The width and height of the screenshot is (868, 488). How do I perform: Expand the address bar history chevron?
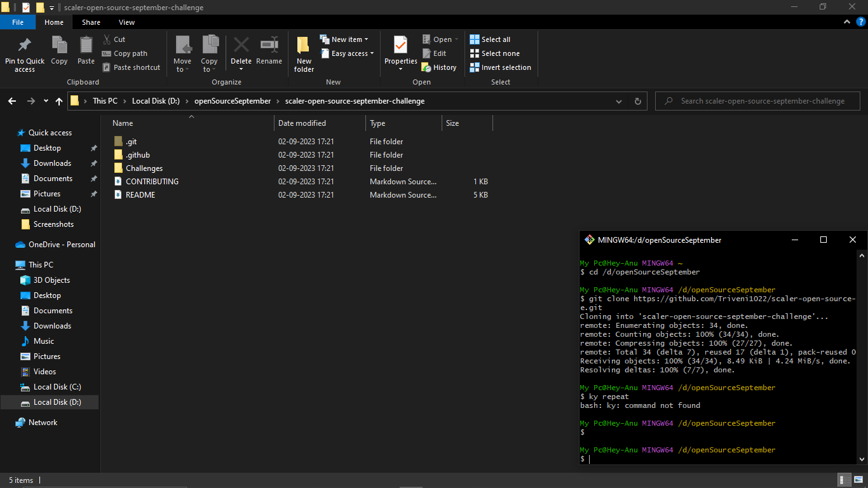618,100
